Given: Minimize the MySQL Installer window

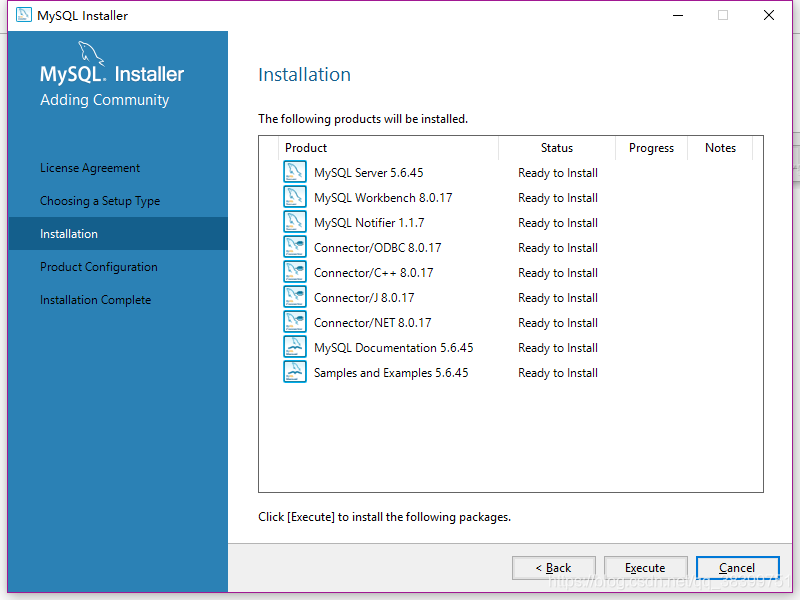Looking at the screenshot, I should coord(678,15).
